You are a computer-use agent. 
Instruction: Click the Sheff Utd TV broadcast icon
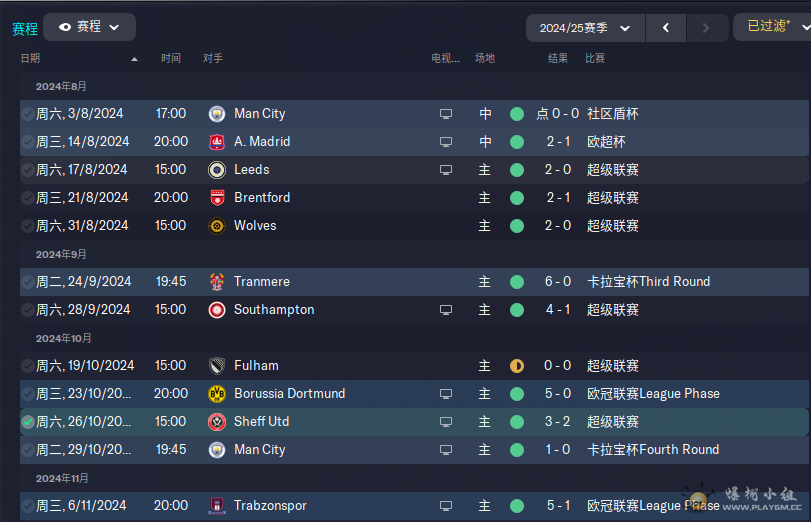click(446, 422)
